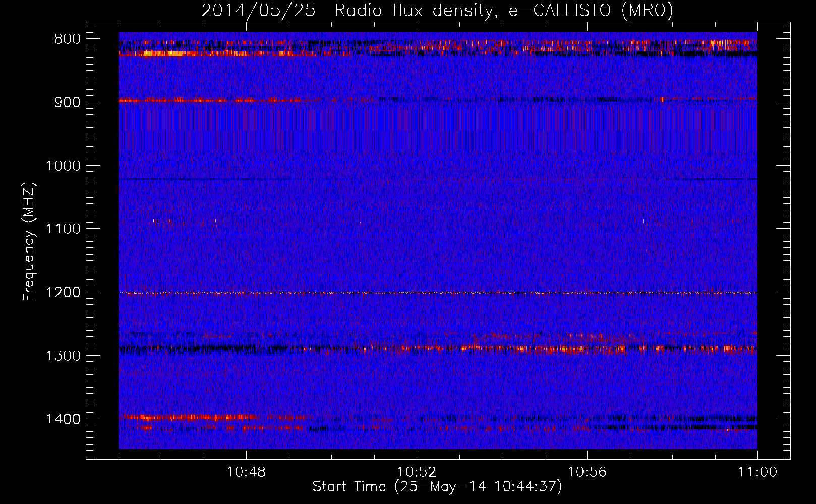Click the 10:56 time tick label

coord(587,472)
